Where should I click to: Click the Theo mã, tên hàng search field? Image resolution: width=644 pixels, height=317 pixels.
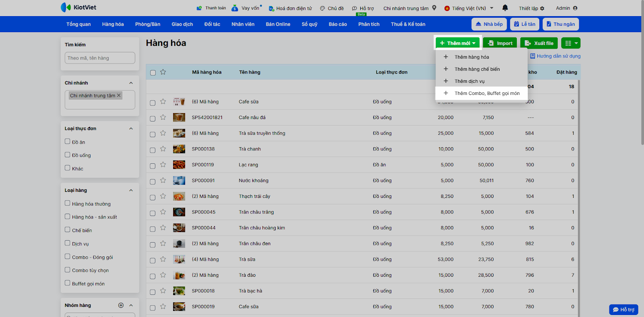click(x=100, y=58)
